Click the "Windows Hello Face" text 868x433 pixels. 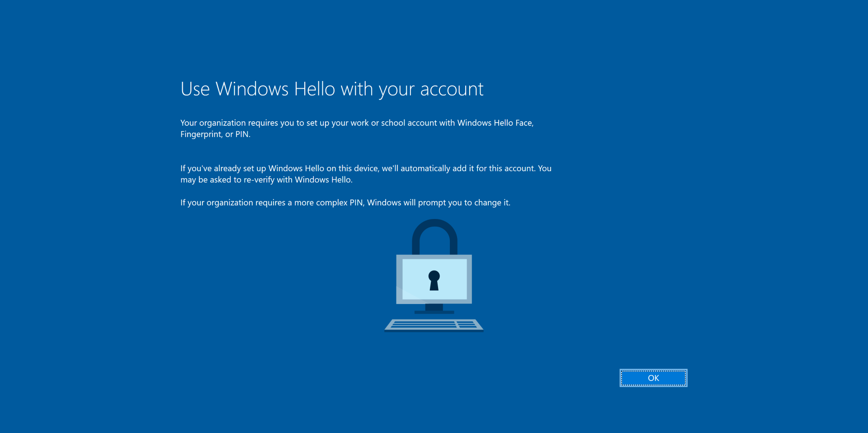click(495, 123)
